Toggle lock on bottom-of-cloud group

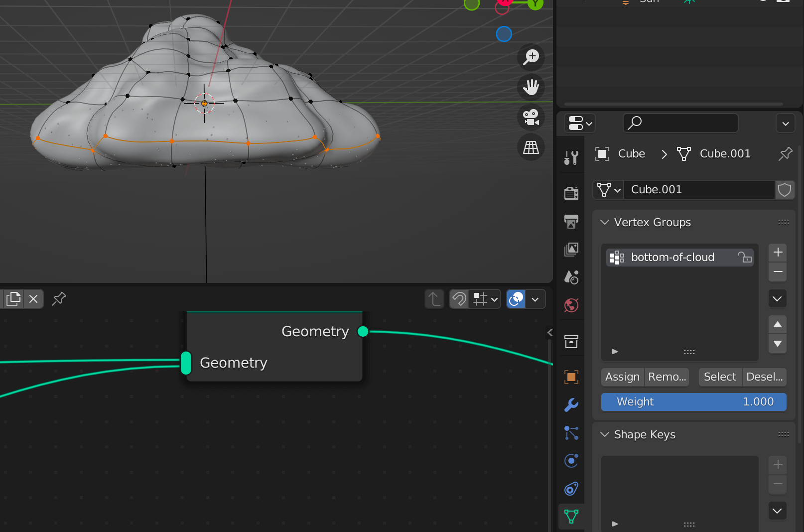pyautogui.click(x=745, y=257)
